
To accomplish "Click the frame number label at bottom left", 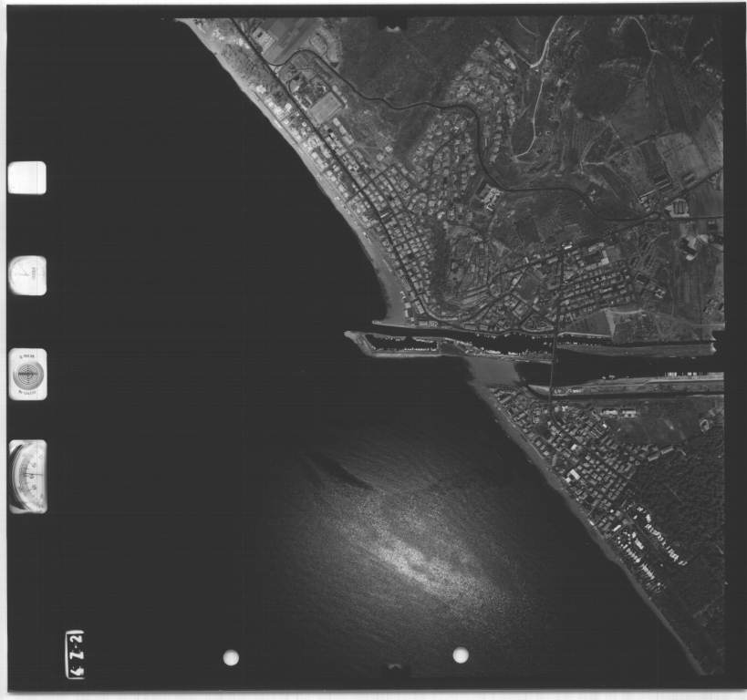I will pos(75,654).
